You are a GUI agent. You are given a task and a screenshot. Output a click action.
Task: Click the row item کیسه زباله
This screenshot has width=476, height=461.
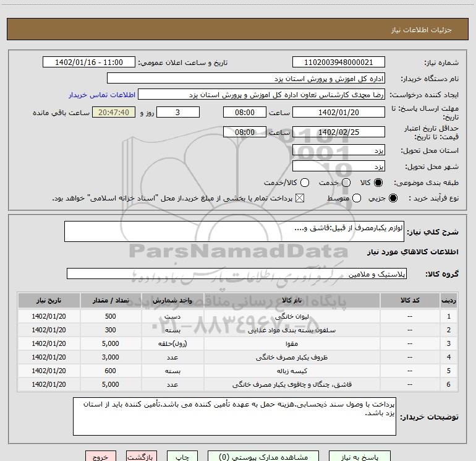click(x=292, y=371)
